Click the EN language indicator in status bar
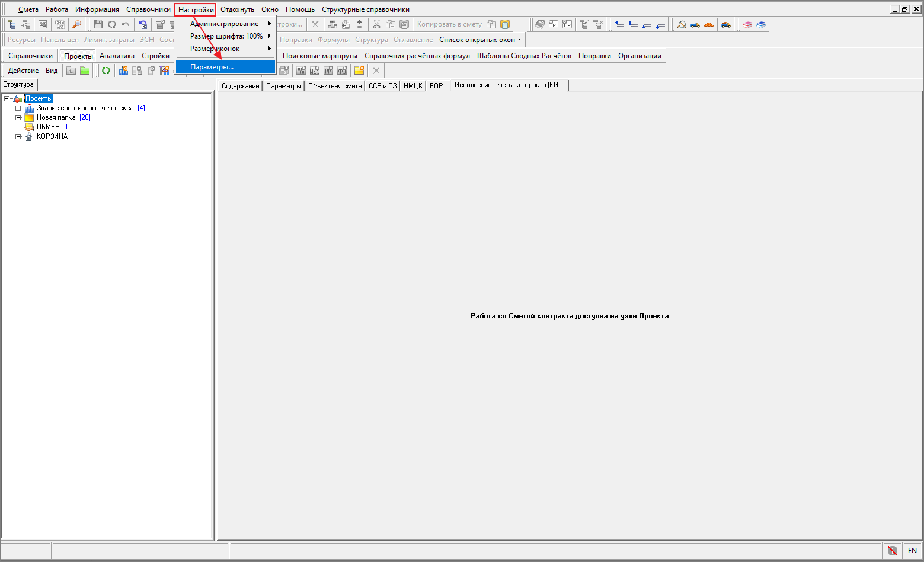 912,551
